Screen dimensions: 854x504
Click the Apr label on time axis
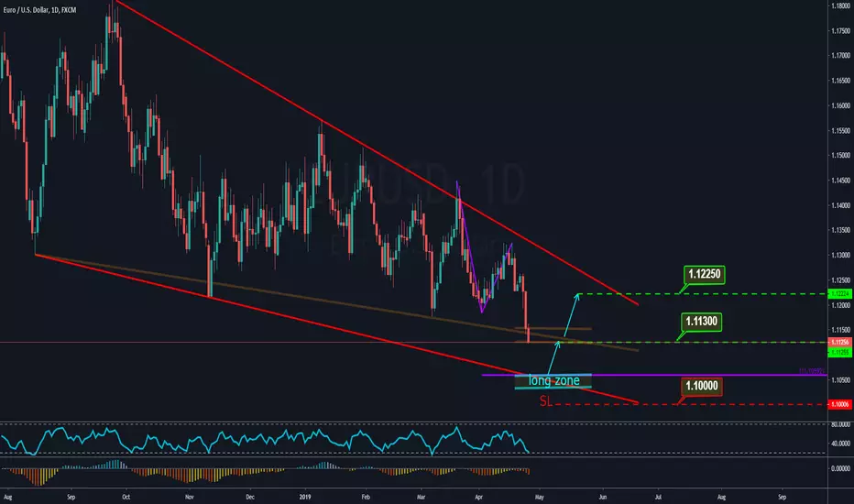click(x=478, y=497)
